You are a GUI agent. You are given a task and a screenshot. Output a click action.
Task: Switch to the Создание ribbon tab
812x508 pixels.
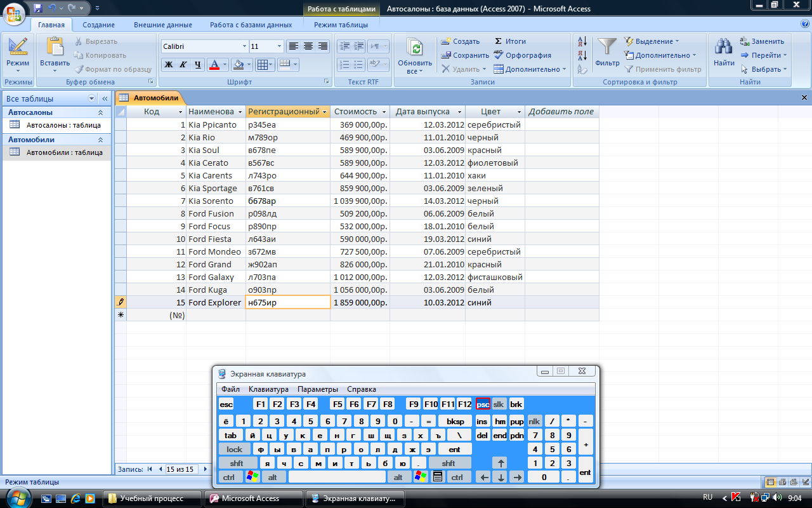point(98,25)
